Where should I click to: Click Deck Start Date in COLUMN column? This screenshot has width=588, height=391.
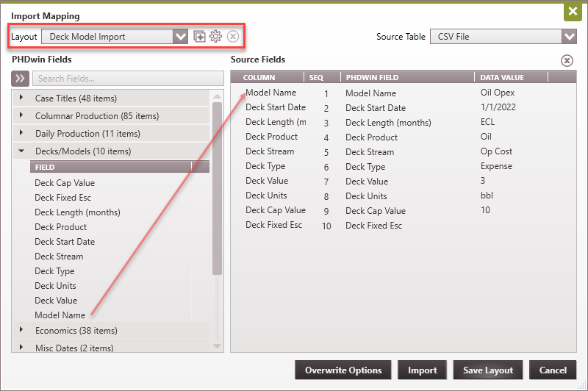pos(276,107)
